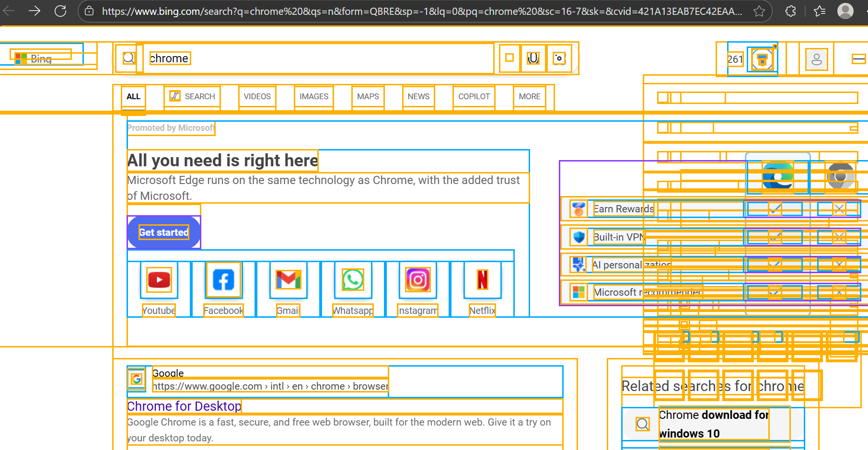Viewport: 868px width, 450px height.
Task: Click the Earn Rewards row label
Action: [x=624, y=209]
